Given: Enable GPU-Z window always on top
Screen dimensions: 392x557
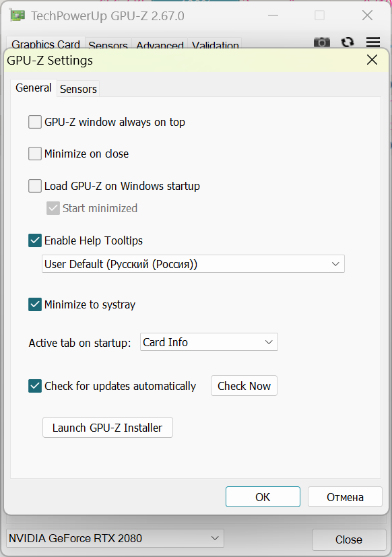Looking at the screenshot, I should coord(35,122).
